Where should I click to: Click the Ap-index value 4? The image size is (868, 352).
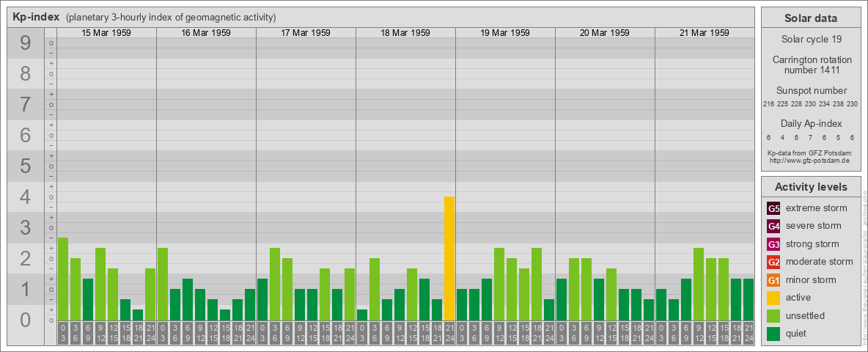coord(783,137)
